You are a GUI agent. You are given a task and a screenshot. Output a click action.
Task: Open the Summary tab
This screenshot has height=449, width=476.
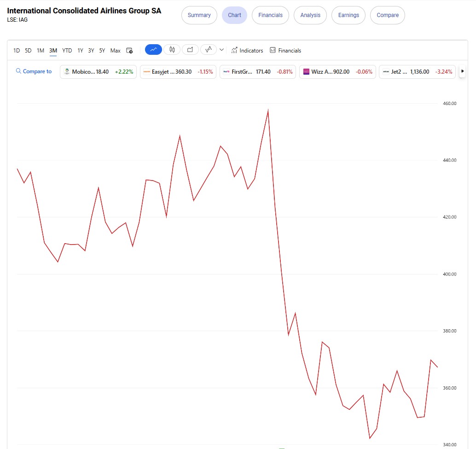199,15
